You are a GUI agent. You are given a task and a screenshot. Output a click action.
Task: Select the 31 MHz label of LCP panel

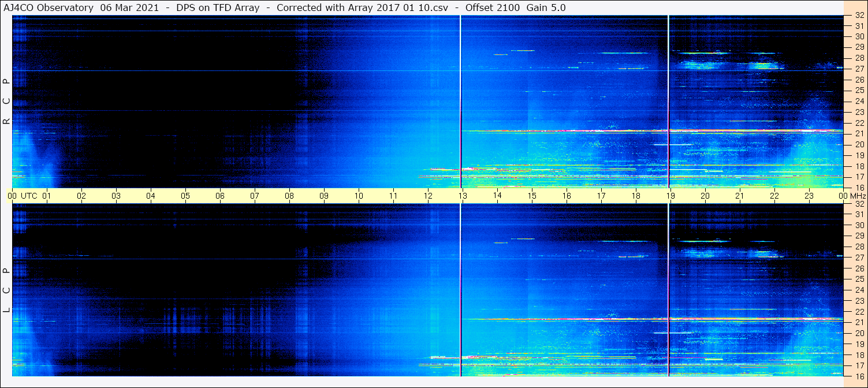click(859, 214)
